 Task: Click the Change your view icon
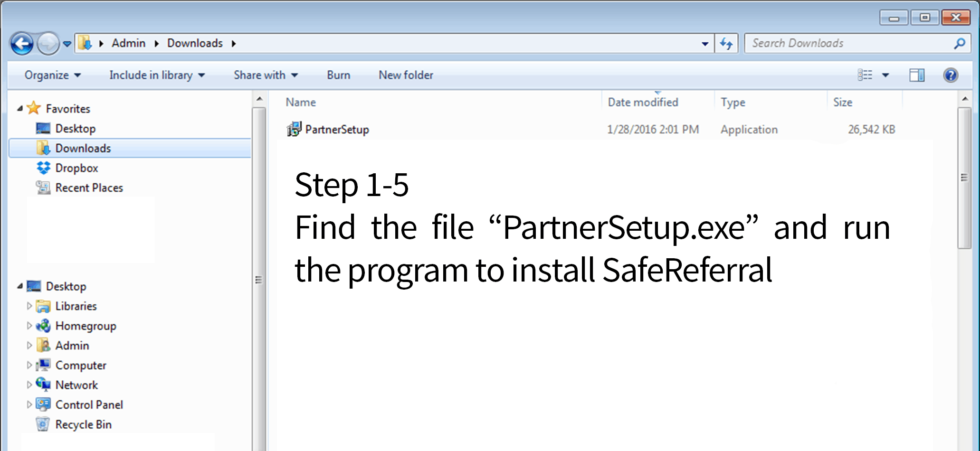pyautogui.click(x=865, y=75)
